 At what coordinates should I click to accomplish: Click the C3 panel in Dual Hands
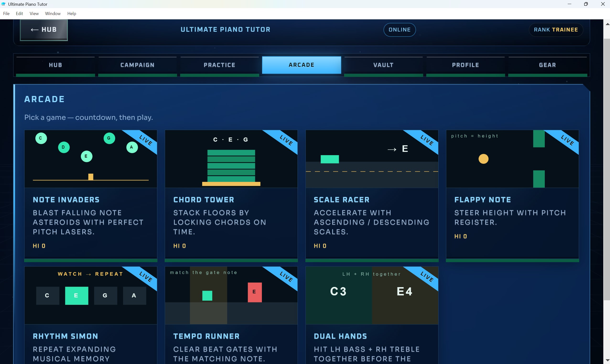pos(339,295)
